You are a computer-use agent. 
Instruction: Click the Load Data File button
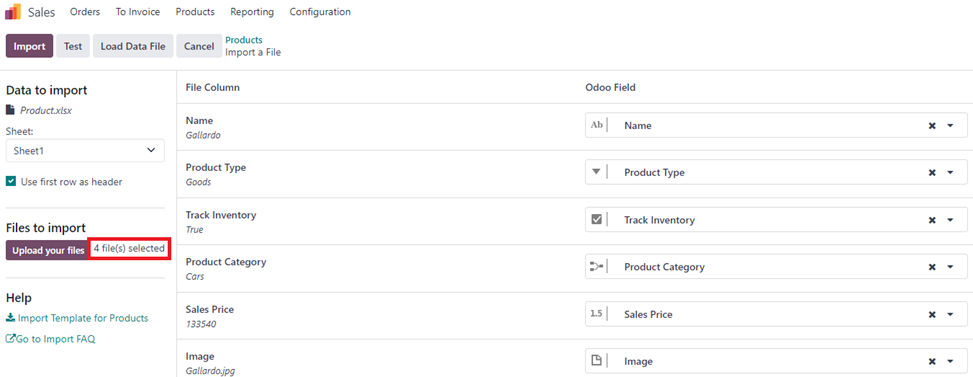[133, 47]
